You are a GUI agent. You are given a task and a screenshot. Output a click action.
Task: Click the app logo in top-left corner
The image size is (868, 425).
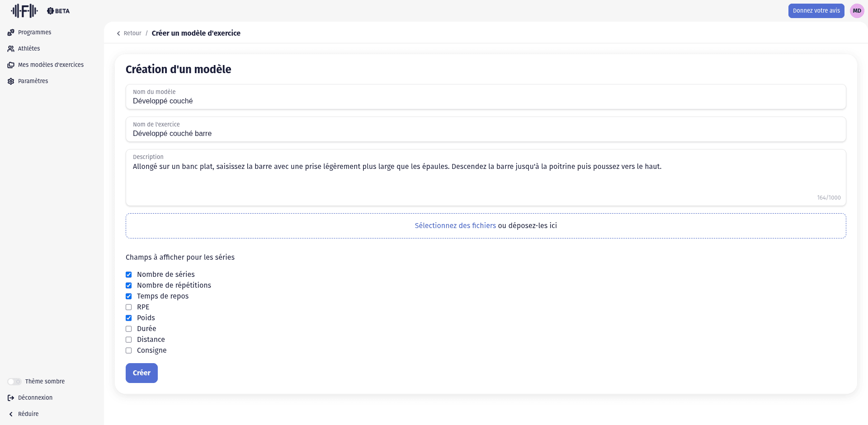pos(24,10)
